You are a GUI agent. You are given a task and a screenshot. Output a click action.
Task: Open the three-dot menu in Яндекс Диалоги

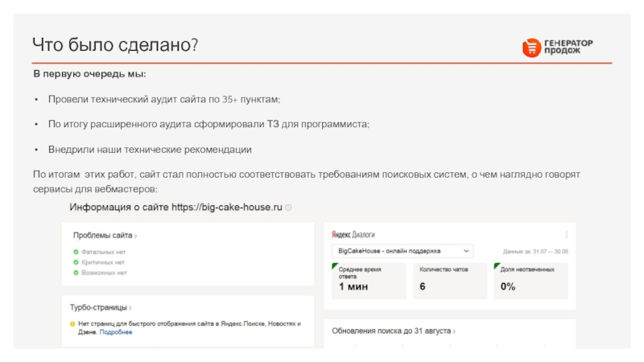(567, 234)
